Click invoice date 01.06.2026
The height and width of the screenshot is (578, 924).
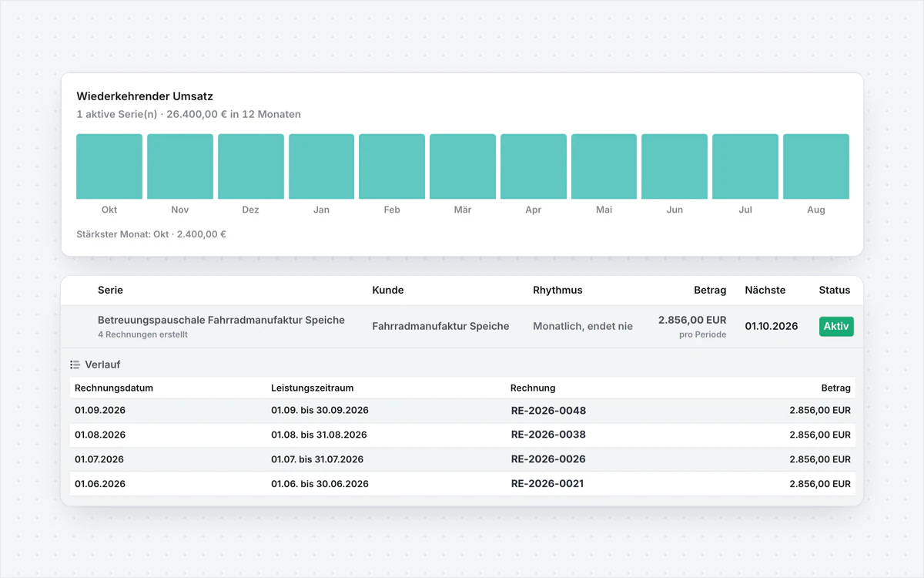tap(100, 484)
